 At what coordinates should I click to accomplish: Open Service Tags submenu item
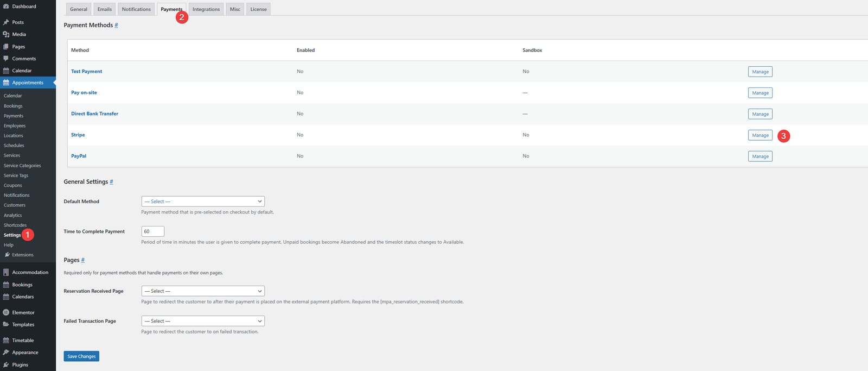16,175
